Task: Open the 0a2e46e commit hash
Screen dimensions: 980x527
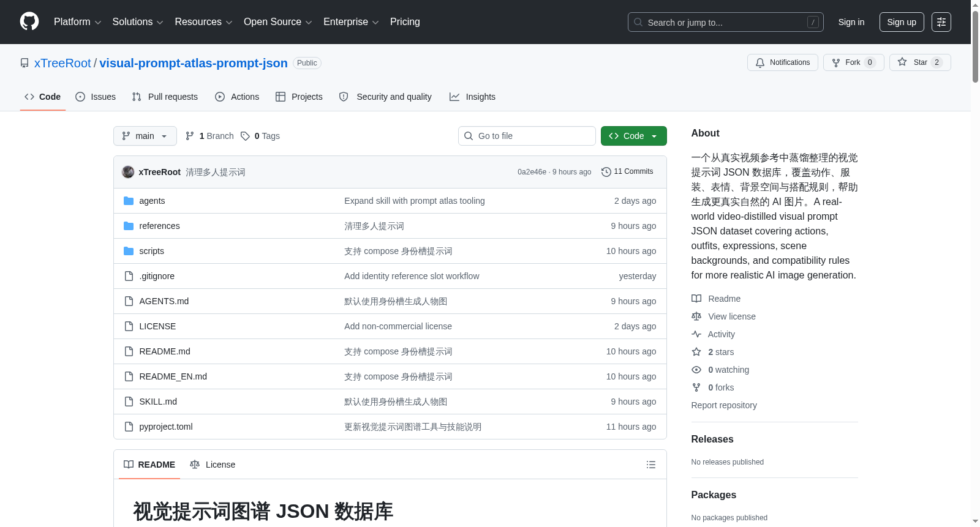Action: tap(532, 172)
